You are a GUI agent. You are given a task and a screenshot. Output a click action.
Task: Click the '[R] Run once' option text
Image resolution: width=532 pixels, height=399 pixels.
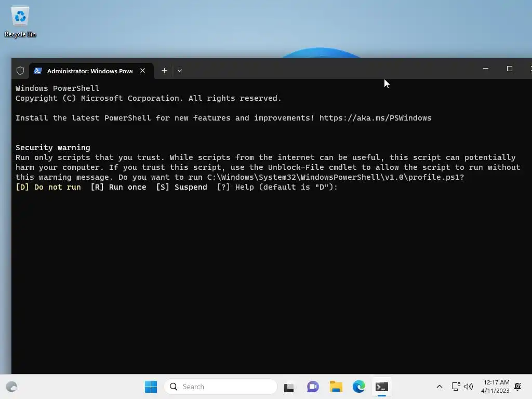coord(118,187)
